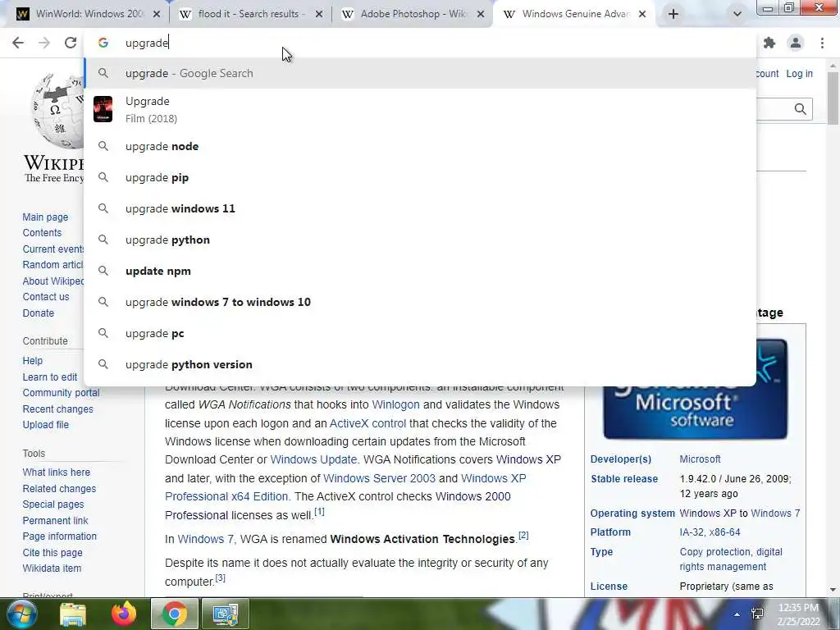Close the flood it search results tab
Image resolution: width=840 pixels, height=630 pixels.
click(x=319, y=14)
